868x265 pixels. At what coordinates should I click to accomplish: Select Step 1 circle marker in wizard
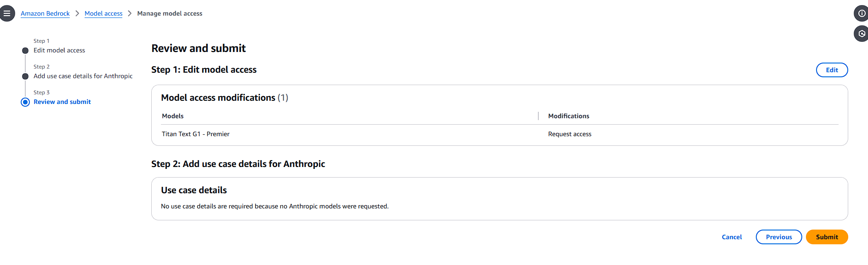25,51
